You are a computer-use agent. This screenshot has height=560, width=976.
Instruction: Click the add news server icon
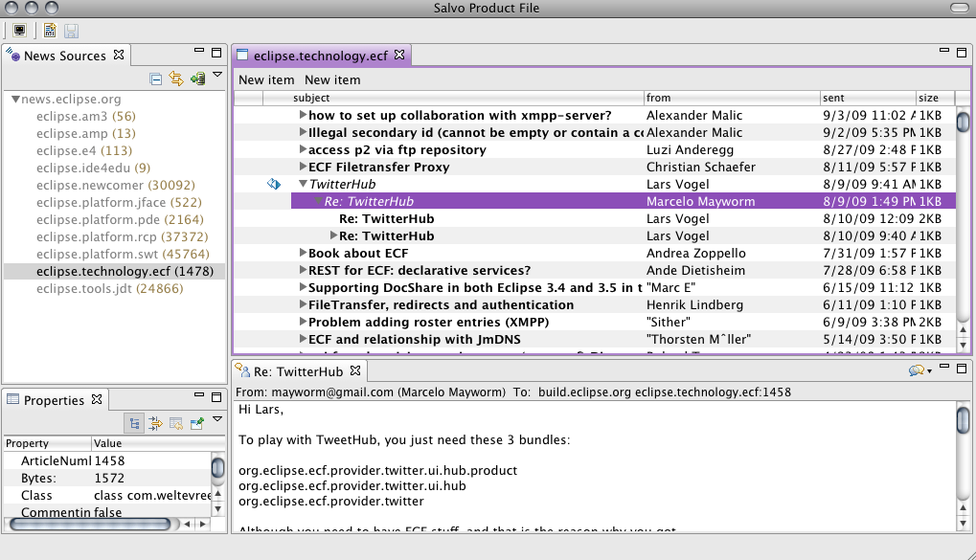click(x=197, y=78)
